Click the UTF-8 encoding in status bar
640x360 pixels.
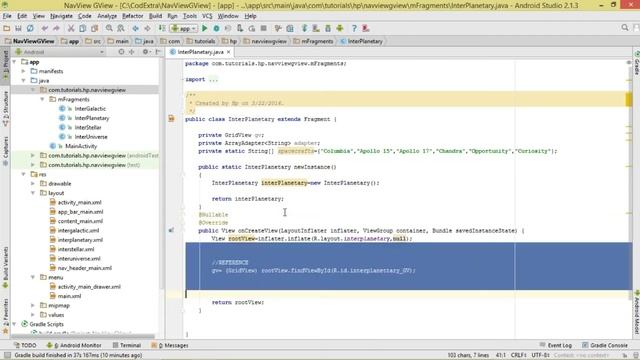coord(540,355)
